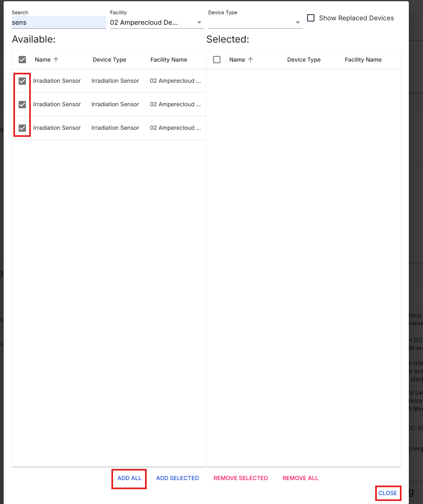Viewport: 423px width, 504px height.
Task: Sort Available table by Device Type column
Action: pos(109,60)
